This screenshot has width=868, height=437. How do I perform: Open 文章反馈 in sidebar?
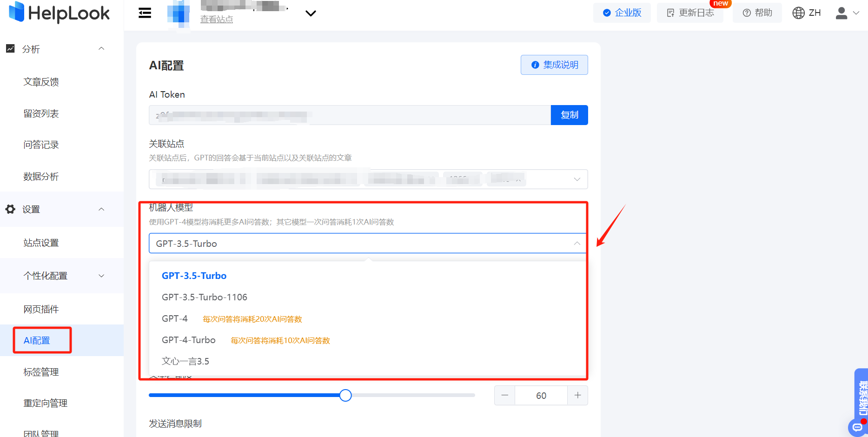[x=41, y=82]
